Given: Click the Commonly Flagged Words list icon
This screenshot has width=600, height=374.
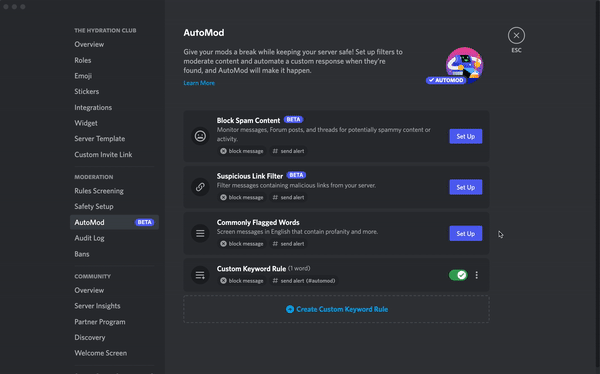Looking at the screenshot, I should click(x=200, y=233).
